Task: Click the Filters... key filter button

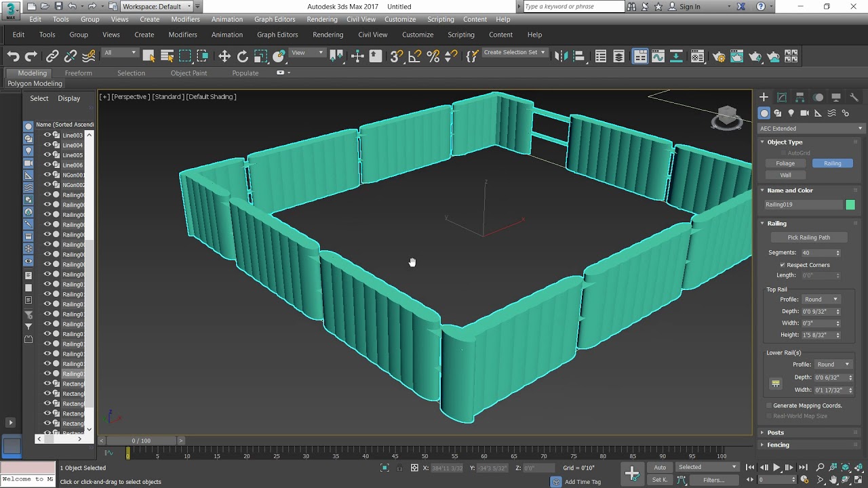Action: click(x=713, y=480)
